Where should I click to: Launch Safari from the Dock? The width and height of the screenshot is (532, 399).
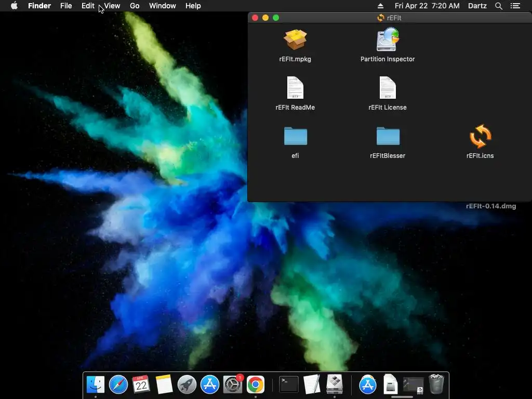point(118,384)
